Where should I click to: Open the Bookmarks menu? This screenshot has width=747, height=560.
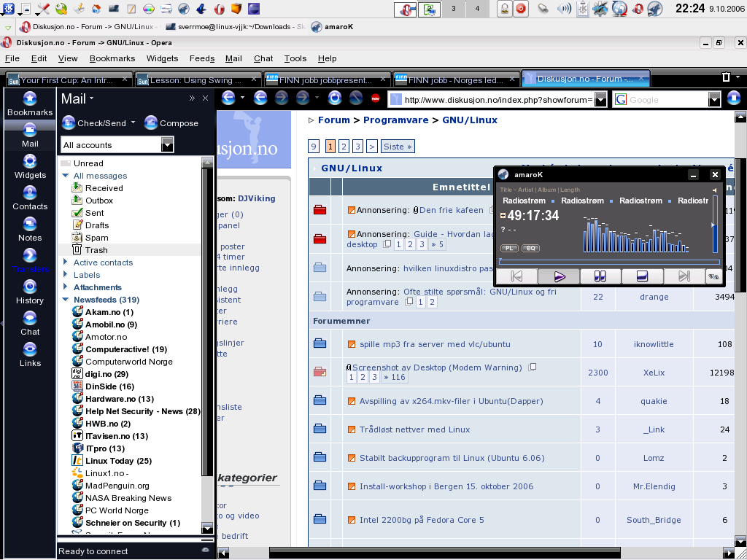[112, 58]
